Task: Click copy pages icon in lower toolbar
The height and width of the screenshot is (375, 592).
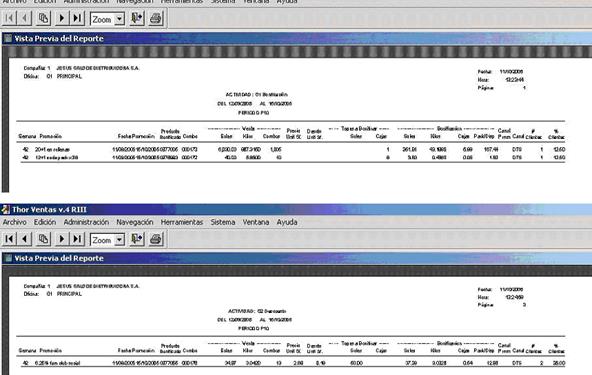Action: click(x=43, y=239)
